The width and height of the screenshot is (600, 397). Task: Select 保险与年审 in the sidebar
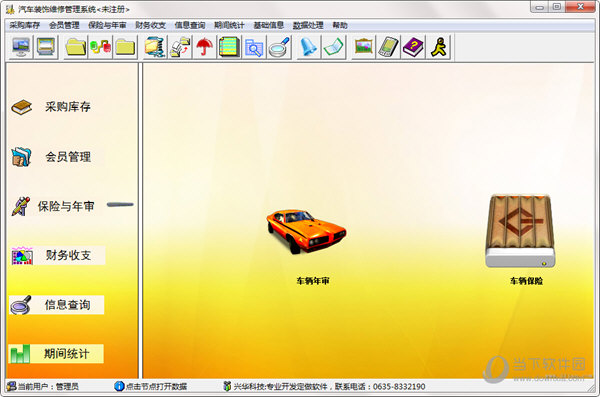click(66, 206)
